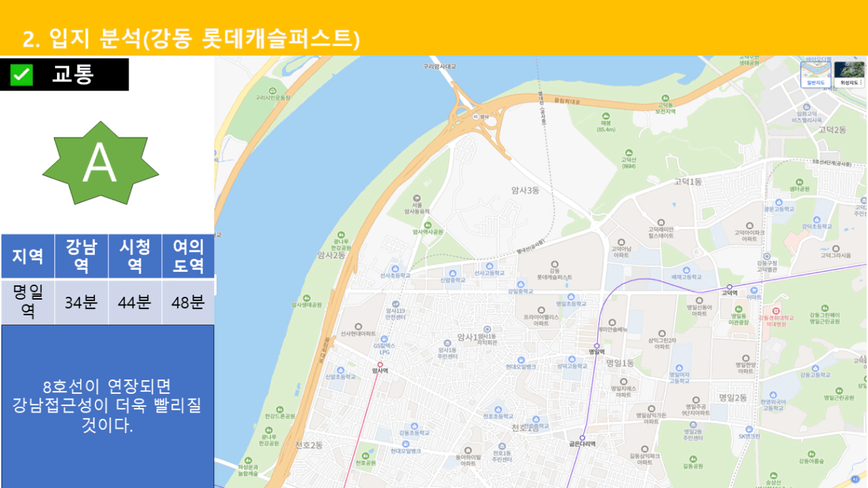The width and height of the screenshot is (868, 488).
Task: Click the 시청역 table header cell
Action: click(x=135, y=256)
